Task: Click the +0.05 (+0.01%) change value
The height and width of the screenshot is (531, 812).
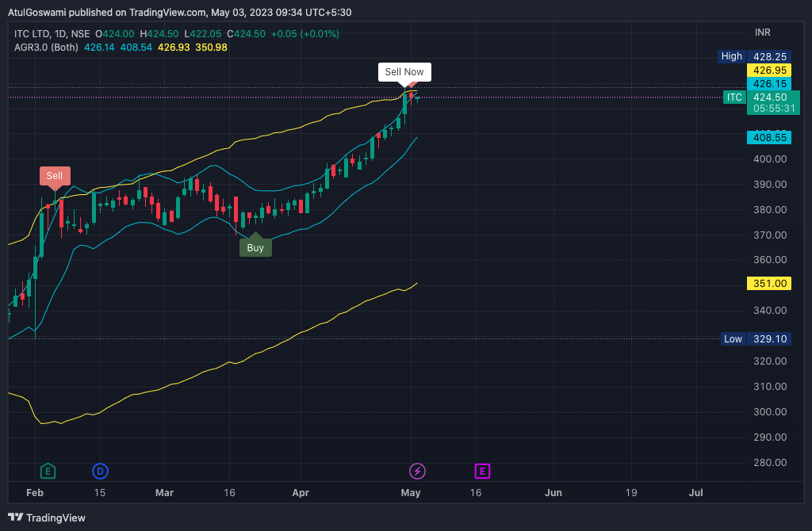Action: click(305, 33)
